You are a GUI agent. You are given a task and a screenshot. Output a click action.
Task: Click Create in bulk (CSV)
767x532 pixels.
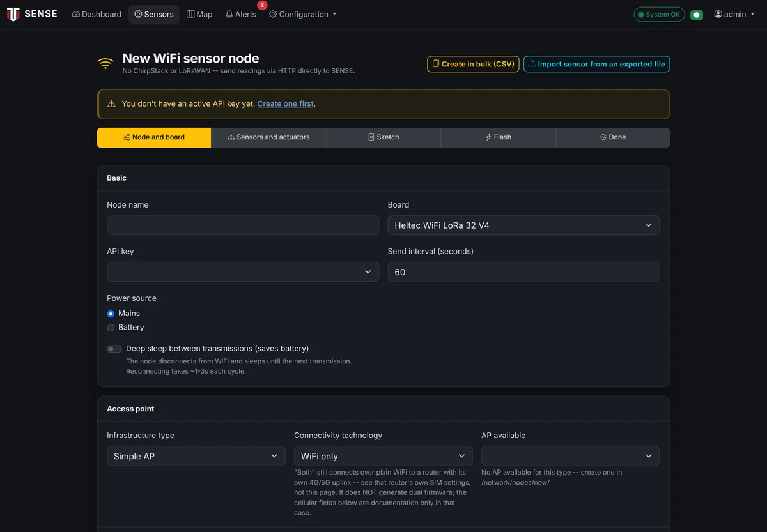point(473,64)
